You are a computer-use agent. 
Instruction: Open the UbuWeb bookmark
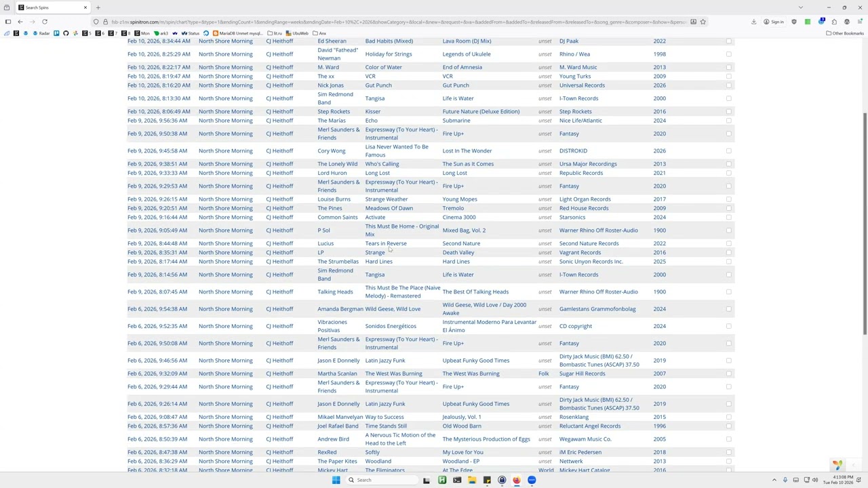point(297,33)
